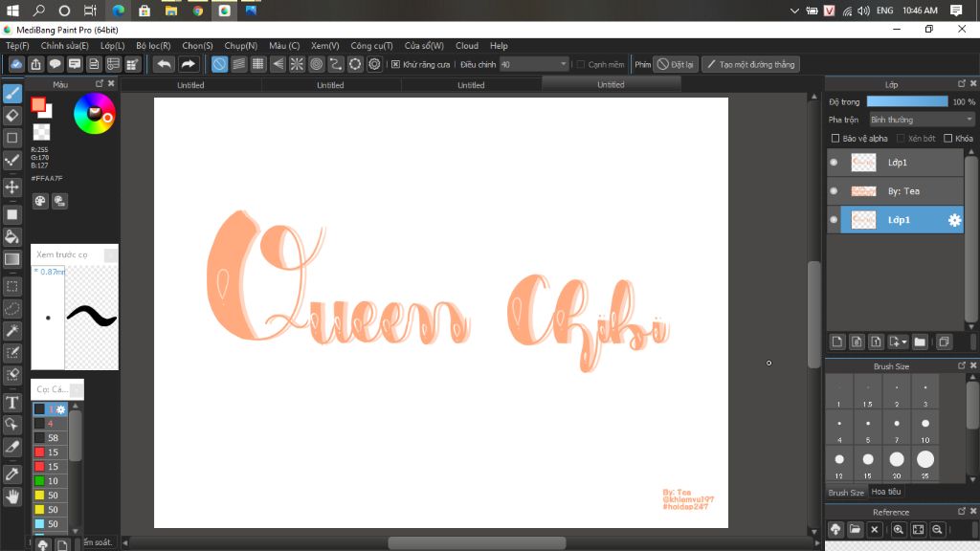Hide the top Lớp1 layer visibility

[834, 163]
